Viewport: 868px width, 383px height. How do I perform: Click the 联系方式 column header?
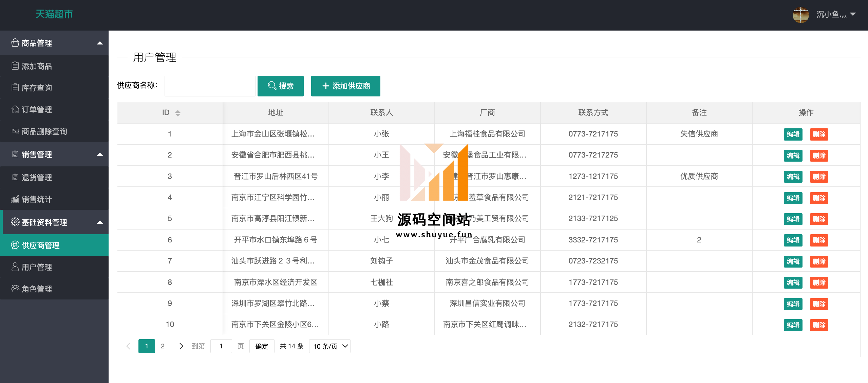[x=593, y=112]
